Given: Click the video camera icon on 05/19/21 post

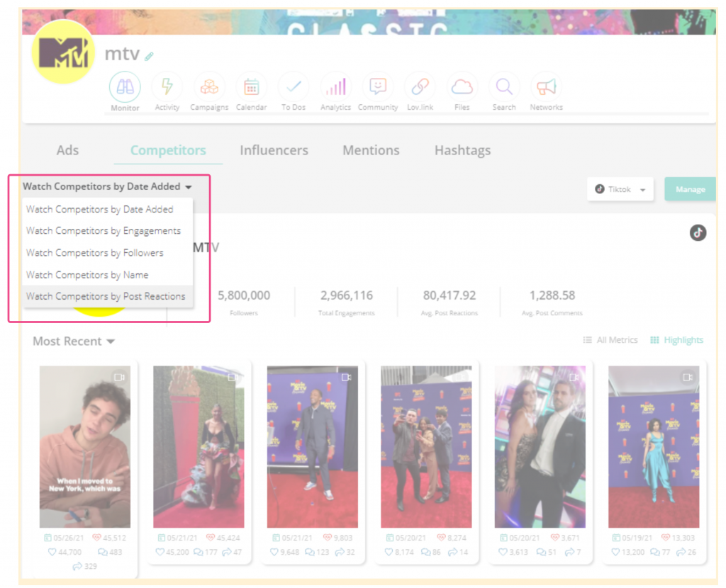Looking at the screenshot, I should tap(688, 378).
